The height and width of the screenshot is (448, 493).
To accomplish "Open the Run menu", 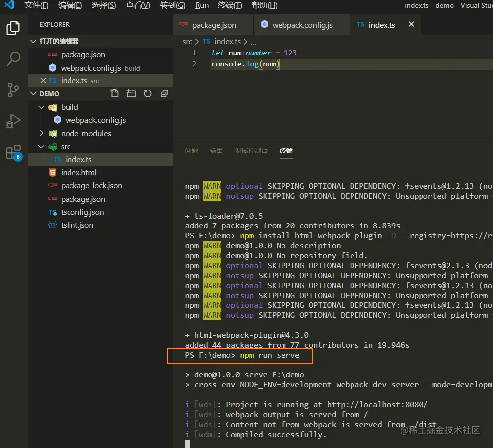I will (202, 5).
